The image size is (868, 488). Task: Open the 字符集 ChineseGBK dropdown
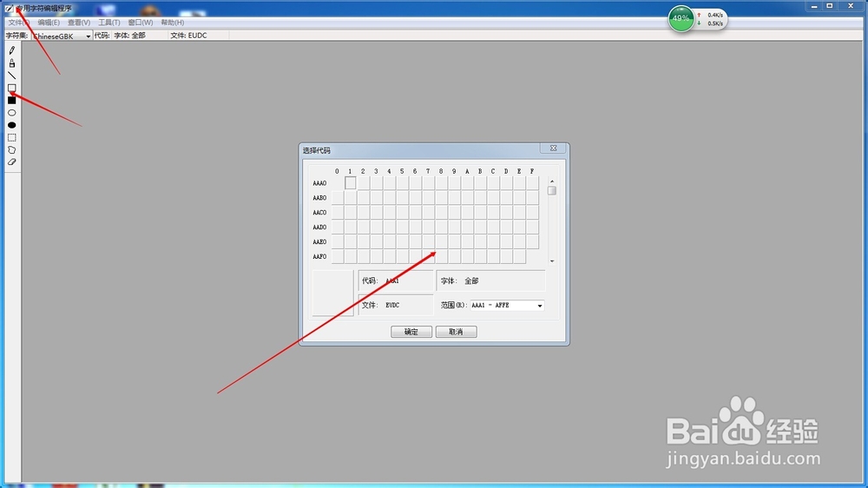(62, 36)
